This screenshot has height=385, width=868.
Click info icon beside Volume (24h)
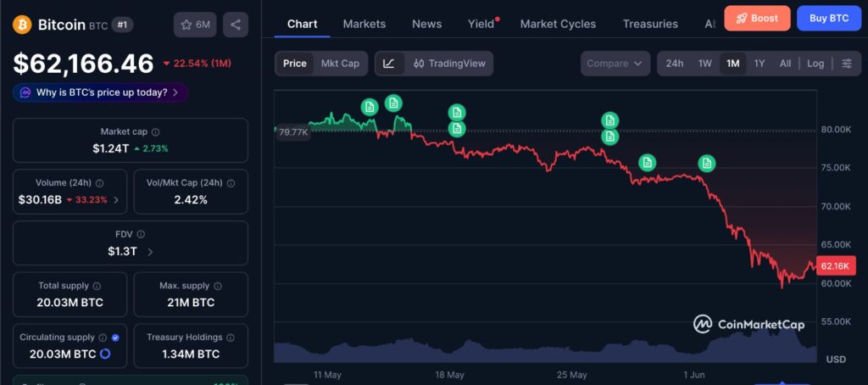pyautogui.click(x=100, y=183)
